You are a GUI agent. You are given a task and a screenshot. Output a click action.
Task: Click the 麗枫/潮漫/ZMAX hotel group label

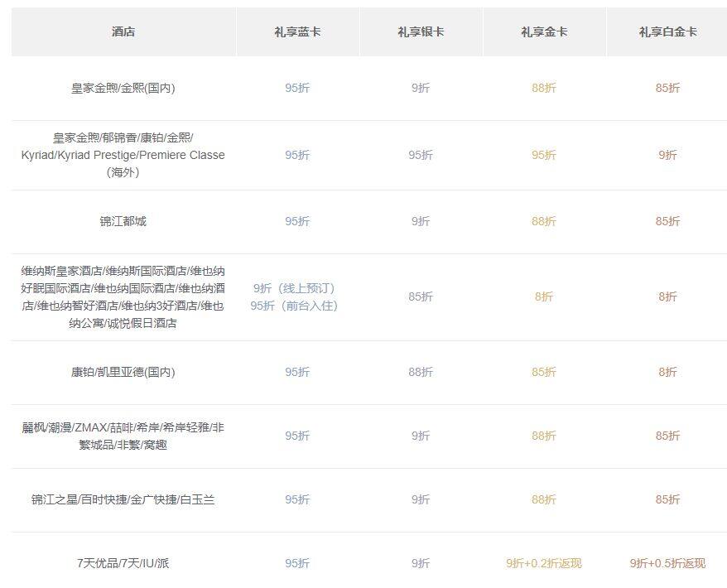(123, 436)
